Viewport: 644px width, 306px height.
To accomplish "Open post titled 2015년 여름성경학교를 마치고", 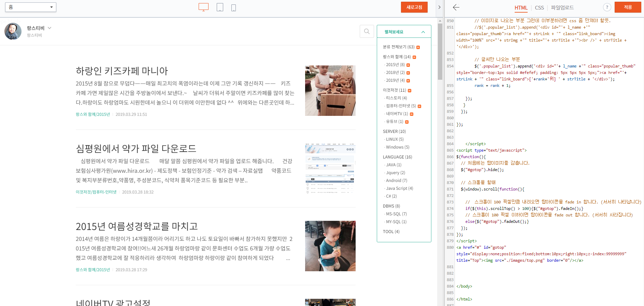I will tap(137, 226).
